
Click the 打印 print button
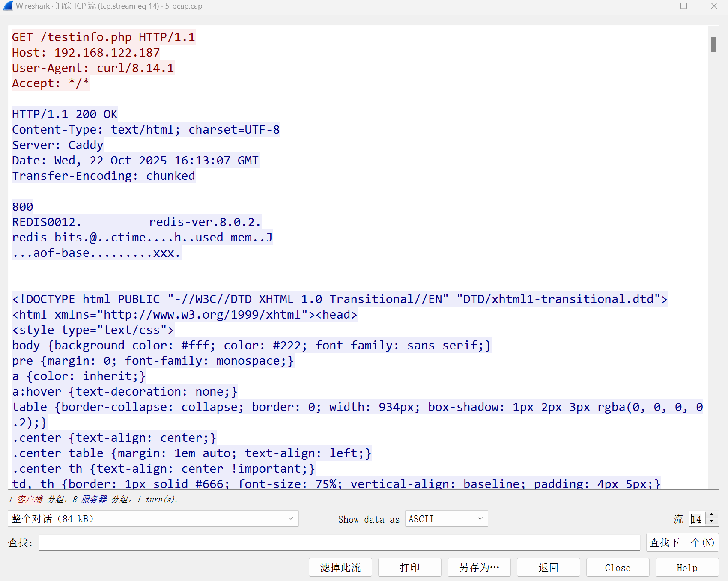[410, 567]
